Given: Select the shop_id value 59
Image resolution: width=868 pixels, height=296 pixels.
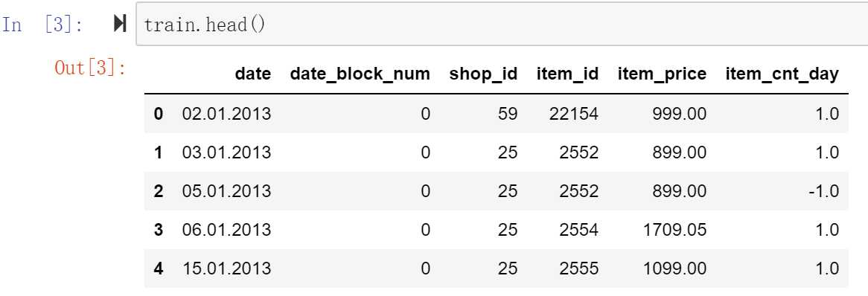Looking at the screenshot, I should (x=507, y=114).
